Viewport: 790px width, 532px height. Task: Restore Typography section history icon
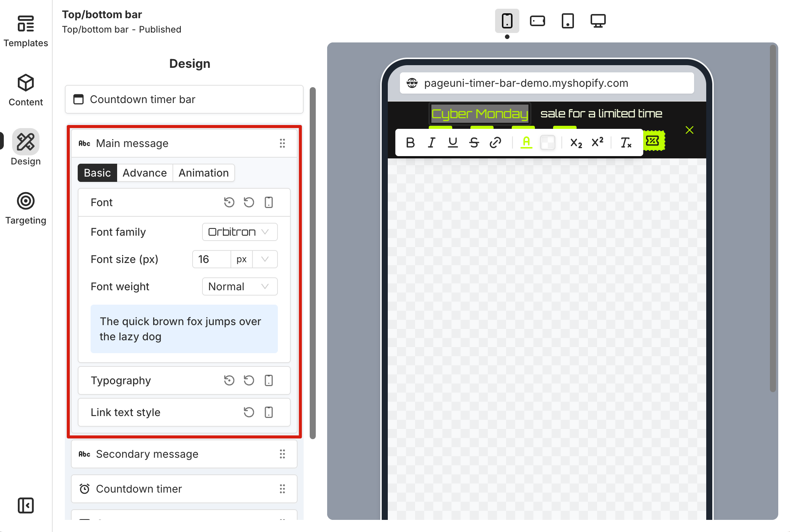click(x=229, y=380)
